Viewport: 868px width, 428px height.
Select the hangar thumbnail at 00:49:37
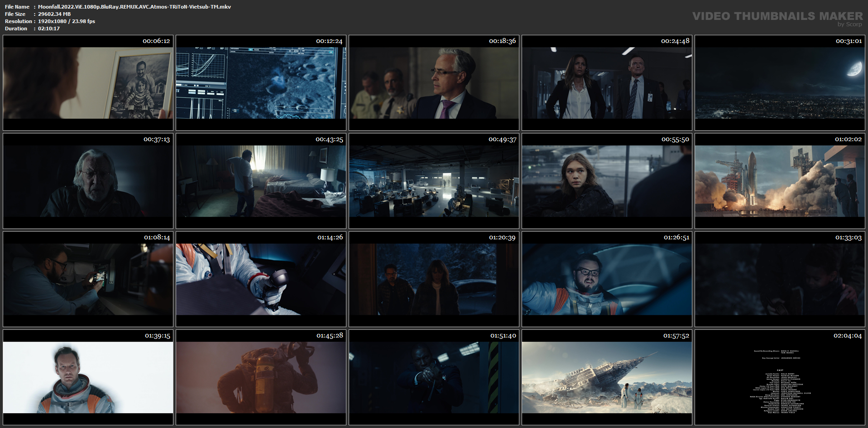(434, 181)
